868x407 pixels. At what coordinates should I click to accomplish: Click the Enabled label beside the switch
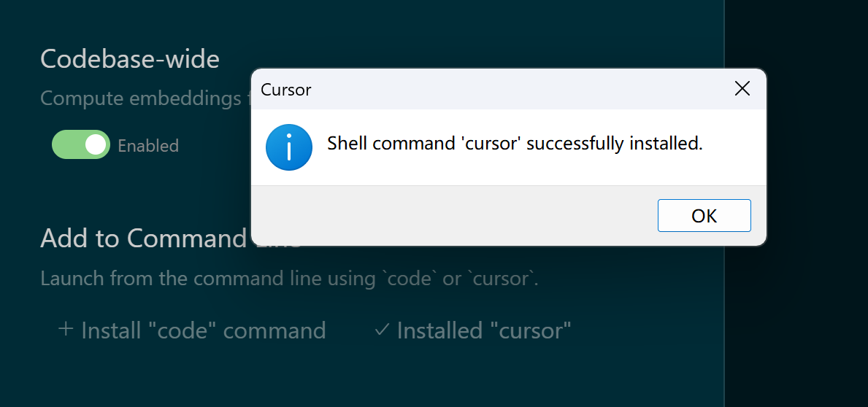click(x=148, y=145)
